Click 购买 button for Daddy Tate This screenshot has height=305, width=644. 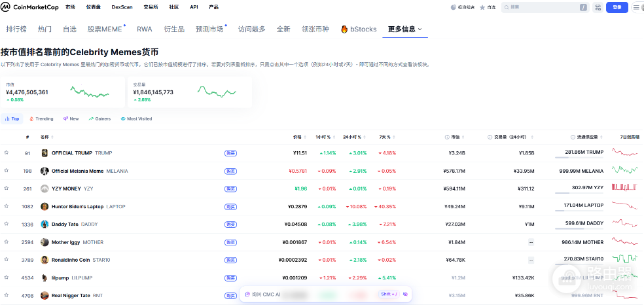(231, 224)
